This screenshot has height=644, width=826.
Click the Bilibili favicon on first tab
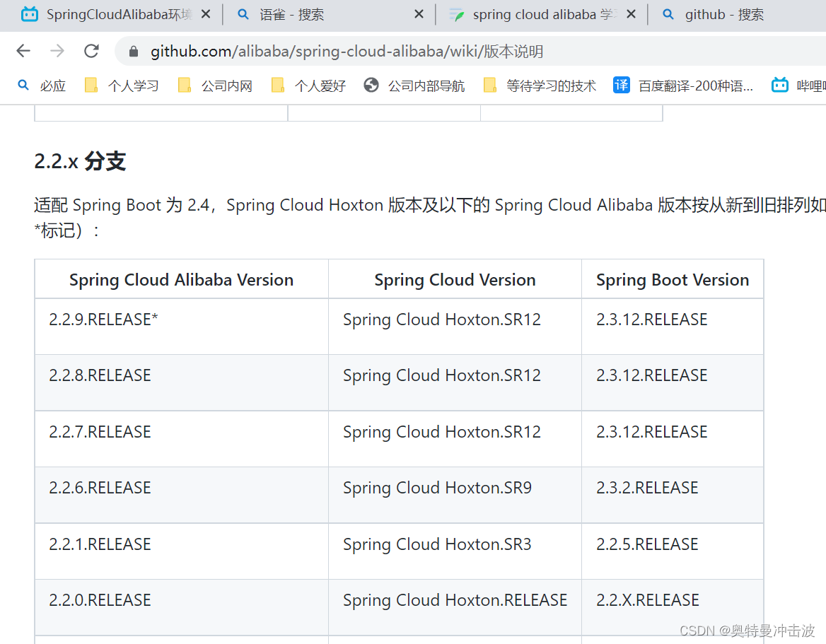(30, 14)
